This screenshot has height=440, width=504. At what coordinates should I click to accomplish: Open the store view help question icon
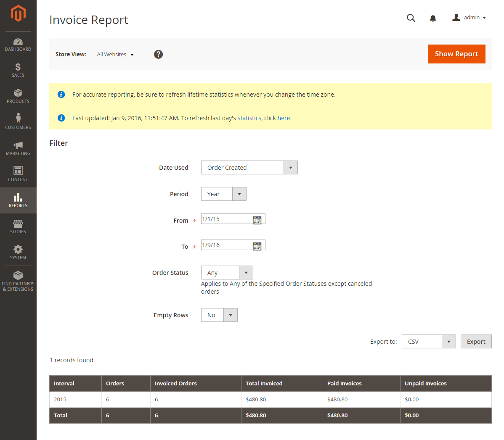pos(158,54)
